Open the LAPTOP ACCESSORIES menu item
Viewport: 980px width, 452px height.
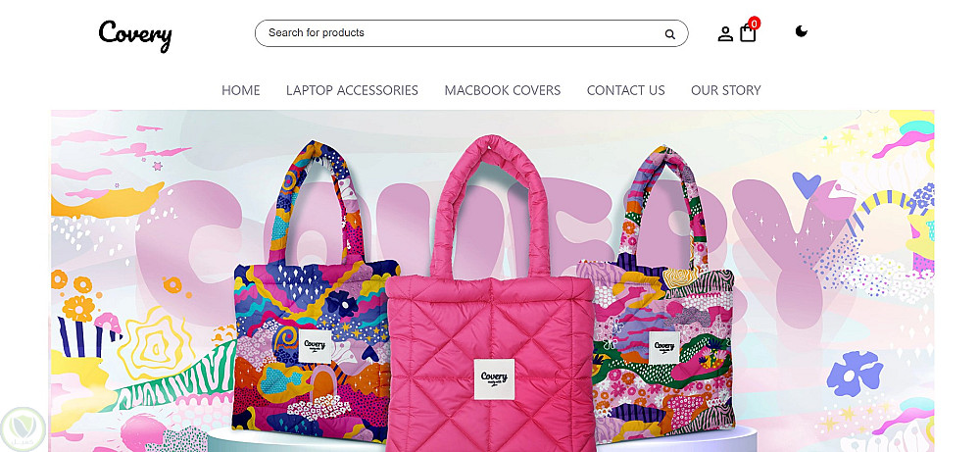tap(352, 90)
